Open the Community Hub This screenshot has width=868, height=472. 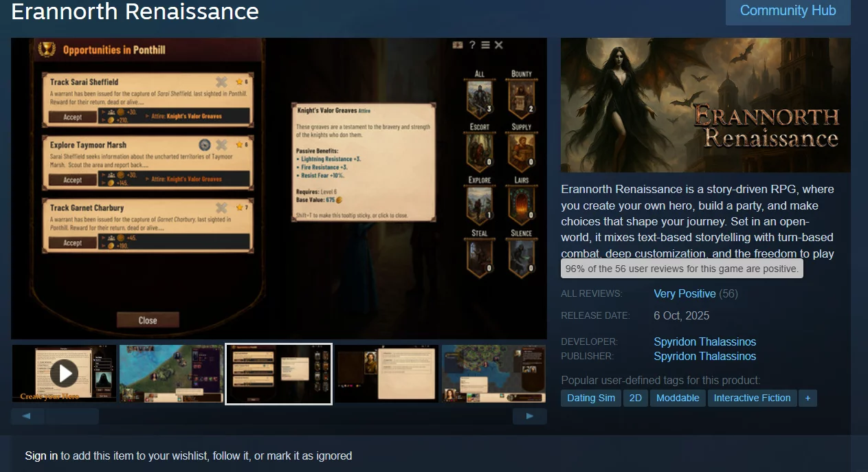click(x=788, y=11)
